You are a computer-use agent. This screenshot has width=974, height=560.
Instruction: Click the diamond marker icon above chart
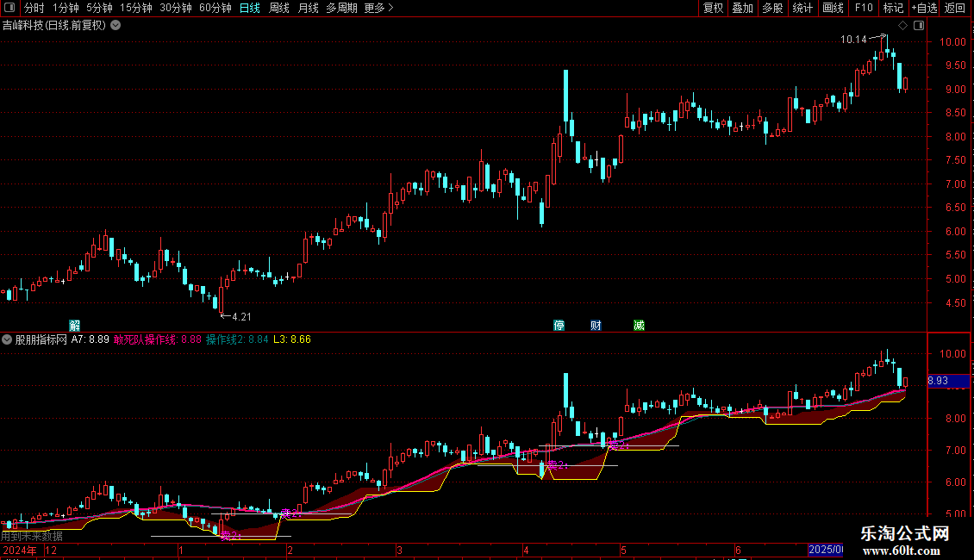point(902,26)
